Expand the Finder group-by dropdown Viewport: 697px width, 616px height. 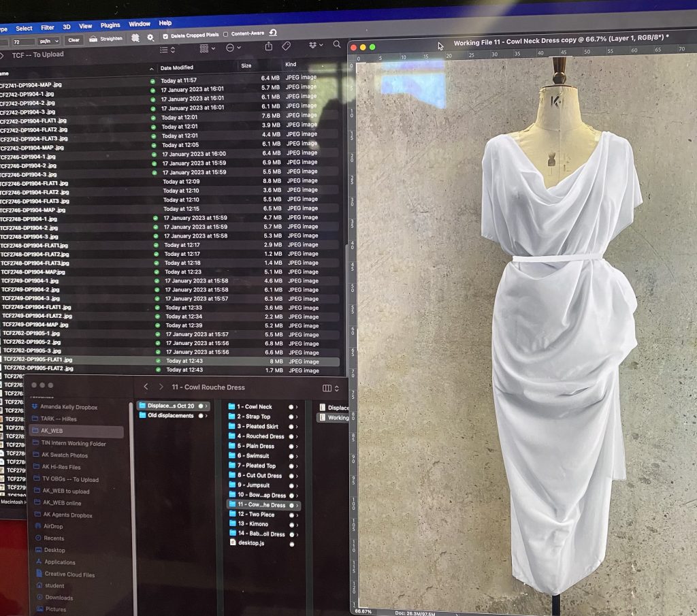207,48
